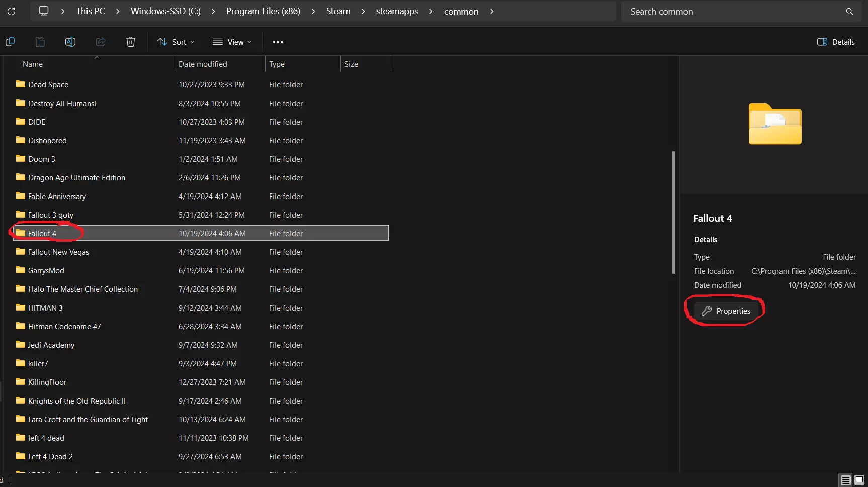Click the Properties button in details pane

click(726, 311)
